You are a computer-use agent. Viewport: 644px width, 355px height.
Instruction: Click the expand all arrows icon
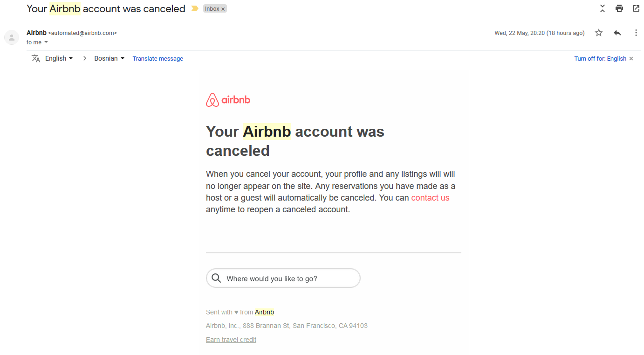[603, 8]
